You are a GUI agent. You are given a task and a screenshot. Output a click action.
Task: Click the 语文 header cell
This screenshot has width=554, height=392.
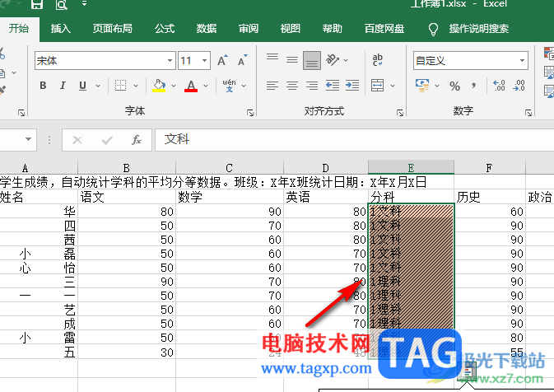pos(127,197)
